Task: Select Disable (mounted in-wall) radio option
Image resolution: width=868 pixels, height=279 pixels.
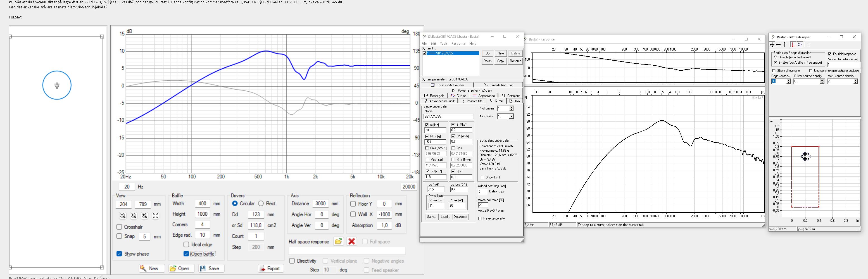Action: coord(775,57)
